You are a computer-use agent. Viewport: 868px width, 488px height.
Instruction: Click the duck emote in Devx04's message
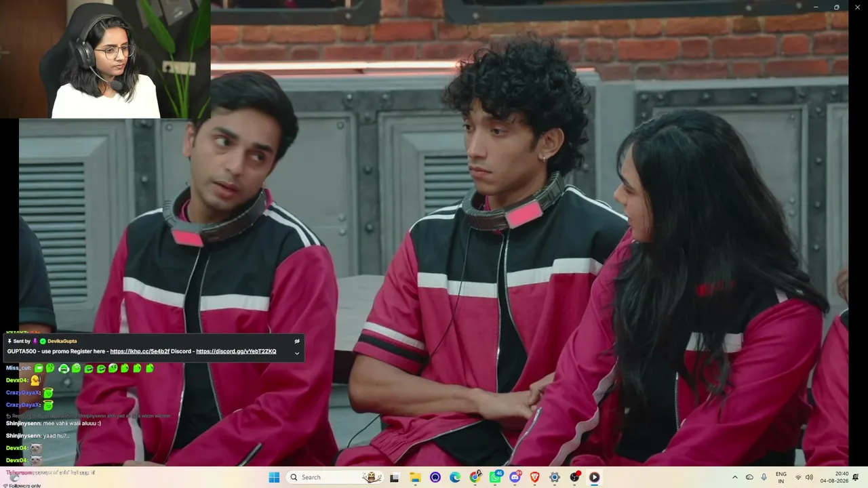pyautogui.click(x=35, y=380)
